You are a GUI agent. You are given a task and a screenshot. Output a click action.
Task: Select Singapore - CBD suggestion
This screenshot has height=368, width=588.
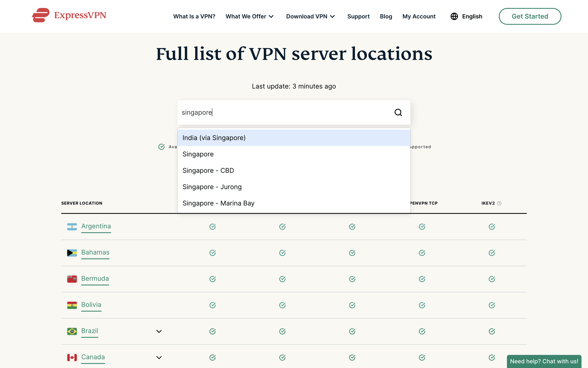(x=294, y=171)
